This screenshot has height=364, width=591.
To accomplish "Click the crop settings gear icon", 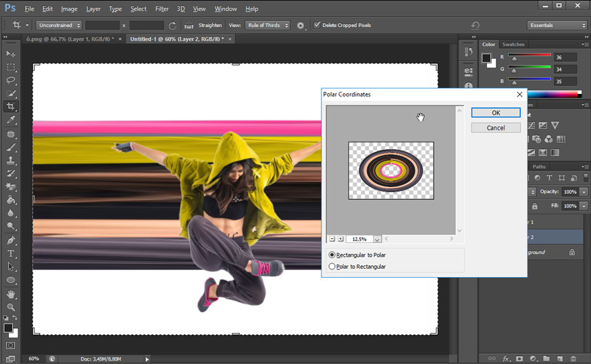I will pos(301,26).
